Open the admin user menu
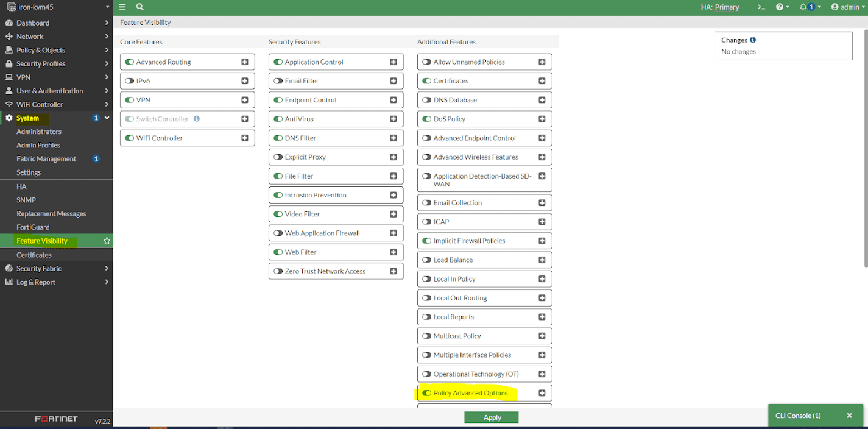Viewport: 868px width, 429px height. (x=849, y=7)
